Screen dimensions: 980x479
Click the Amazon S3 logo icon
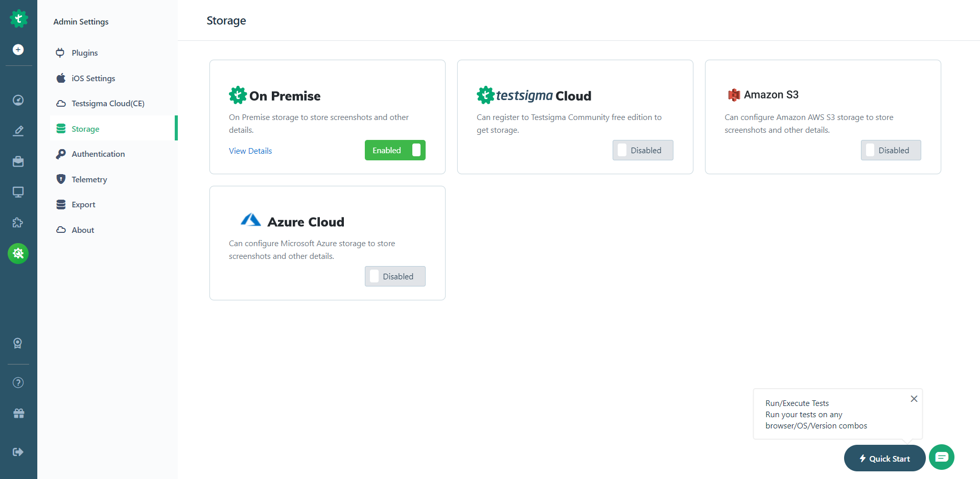click(734, 94)
